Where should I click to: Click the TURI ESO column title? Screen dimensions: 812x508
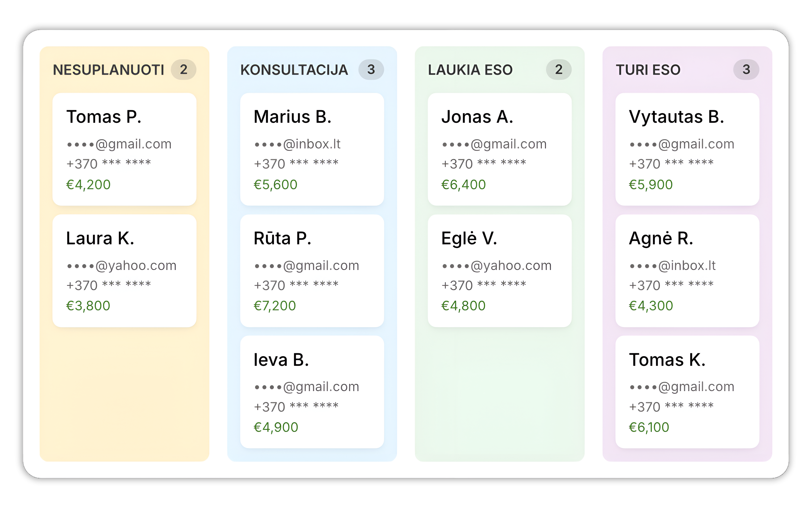(648, 70)
